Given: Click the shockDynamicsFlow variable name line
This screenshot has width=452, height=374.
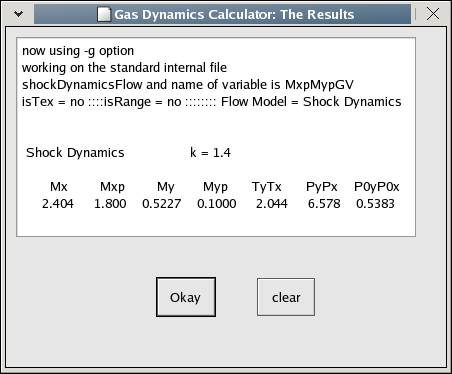Looking at the screenshot, I should click(188, 85).
